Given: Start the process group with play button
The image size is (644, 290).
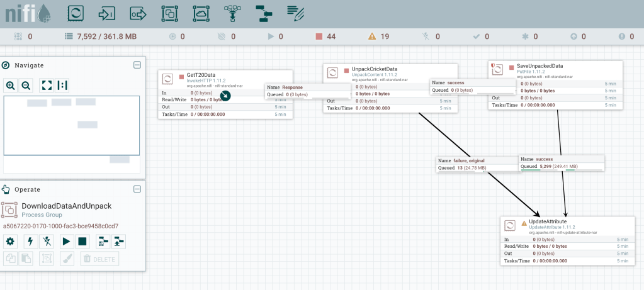Looking at the screenshot, I should pyautogui.click(x=66, y=241).
